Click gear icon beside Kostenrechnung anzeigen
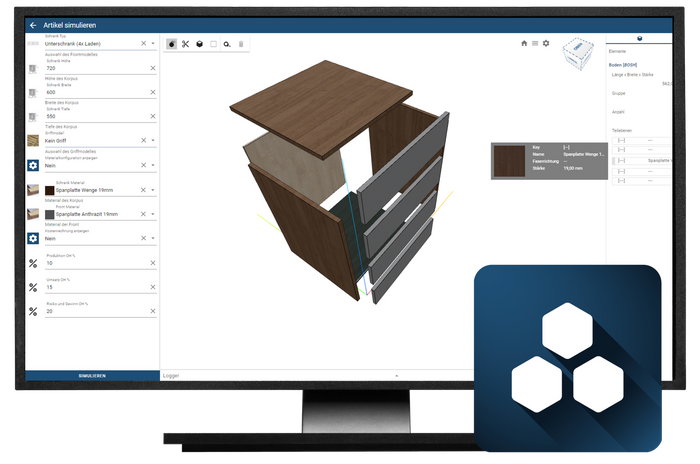Image resolution: width=700 pixels, height=464 pixels. (33, 238)
